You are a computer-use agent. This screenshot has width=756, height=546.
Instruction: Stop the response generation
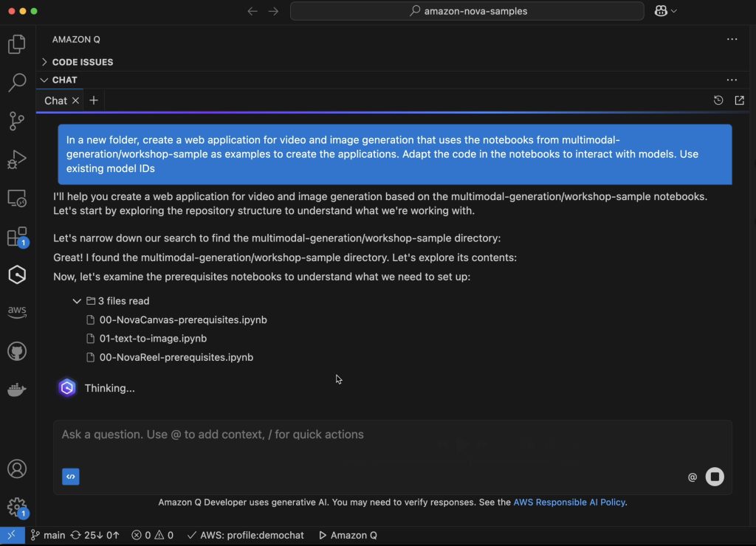click(714, 477)
